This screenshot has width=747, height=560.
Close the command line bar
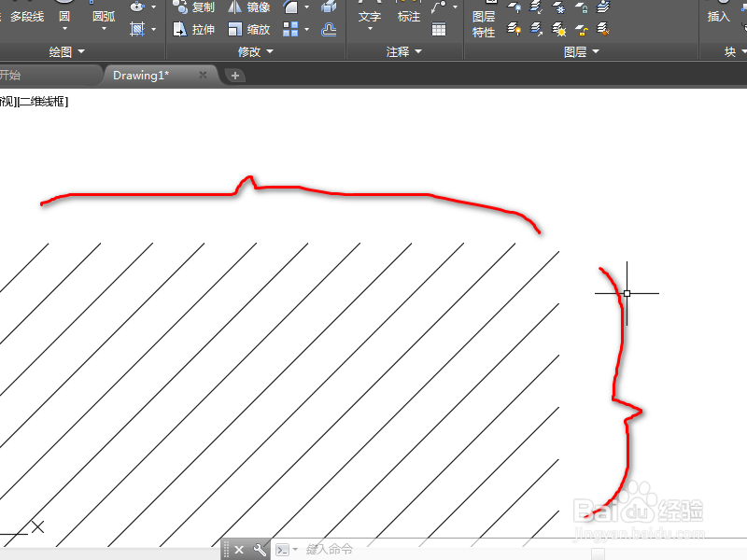pos(239,550)
